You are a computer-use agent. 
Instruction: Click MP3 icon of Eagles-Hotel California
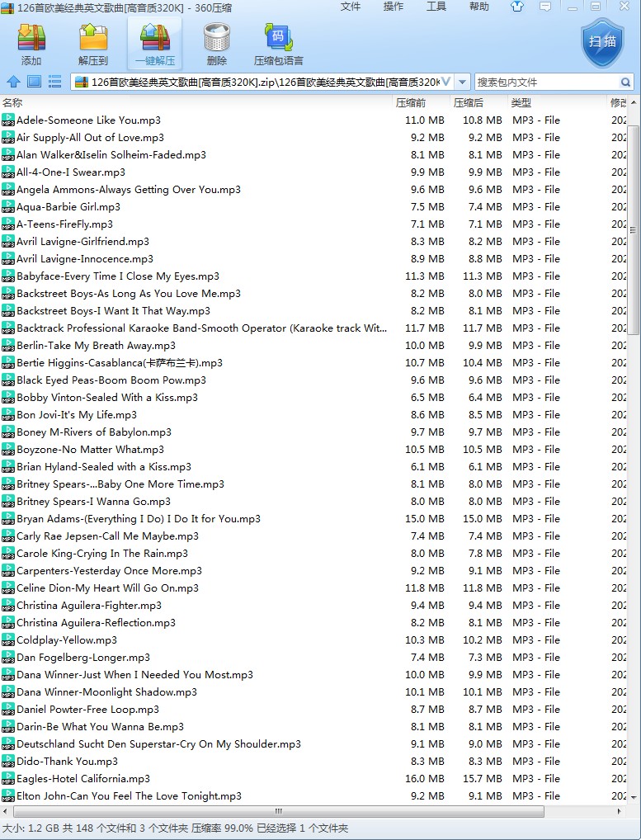coord(8,779)
